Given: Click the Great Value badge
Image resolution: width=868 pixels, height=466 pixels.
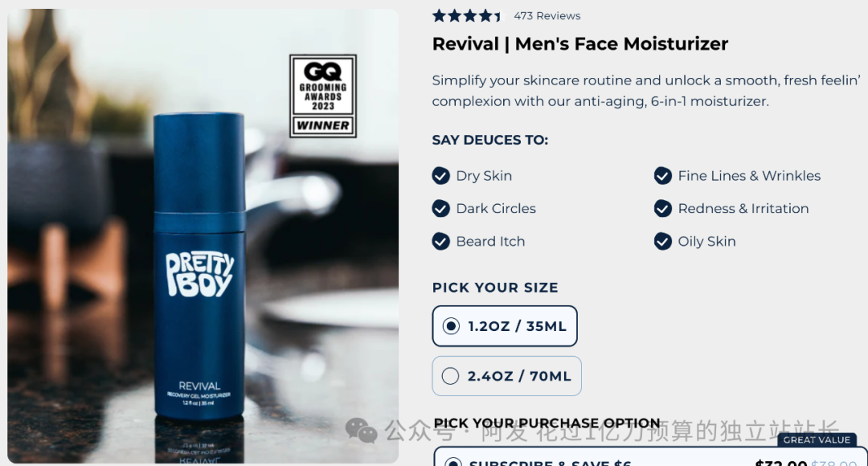Looking at the screenshot, I should click(x=817, y=440).
